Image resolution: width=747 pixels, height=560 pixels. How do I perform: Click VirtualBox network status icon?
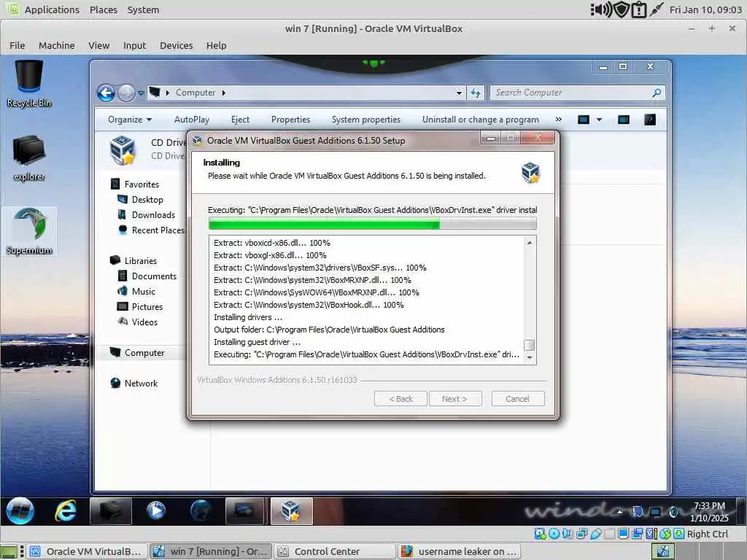click(581, 534)
